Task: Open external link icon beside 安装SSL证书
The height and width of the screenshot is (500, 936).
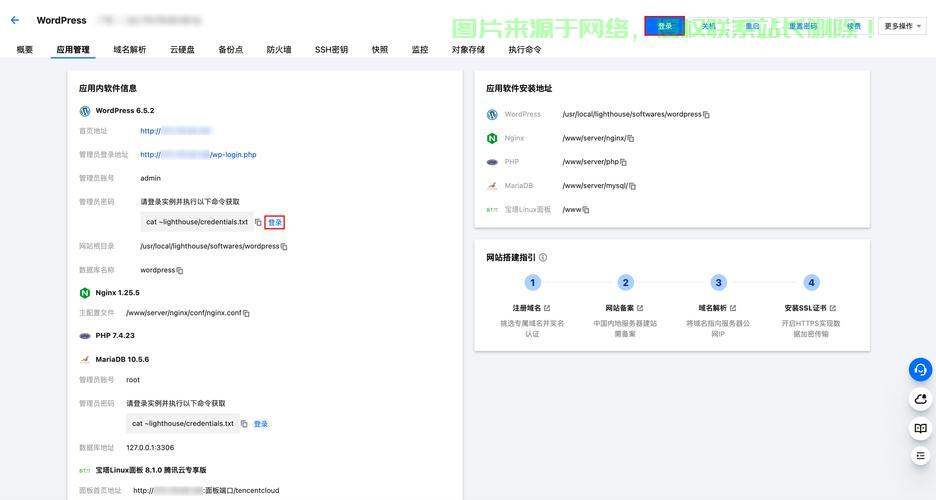Action: (833, 308)
